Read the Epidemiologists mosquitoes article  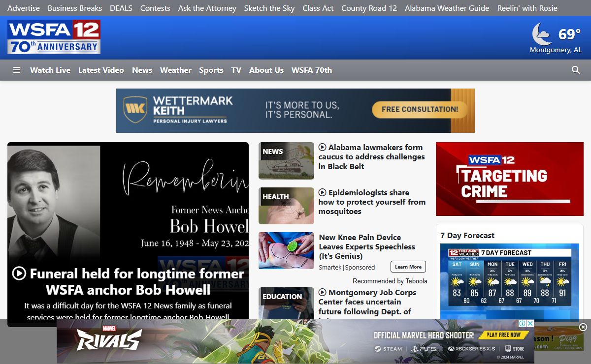point(372,202)
